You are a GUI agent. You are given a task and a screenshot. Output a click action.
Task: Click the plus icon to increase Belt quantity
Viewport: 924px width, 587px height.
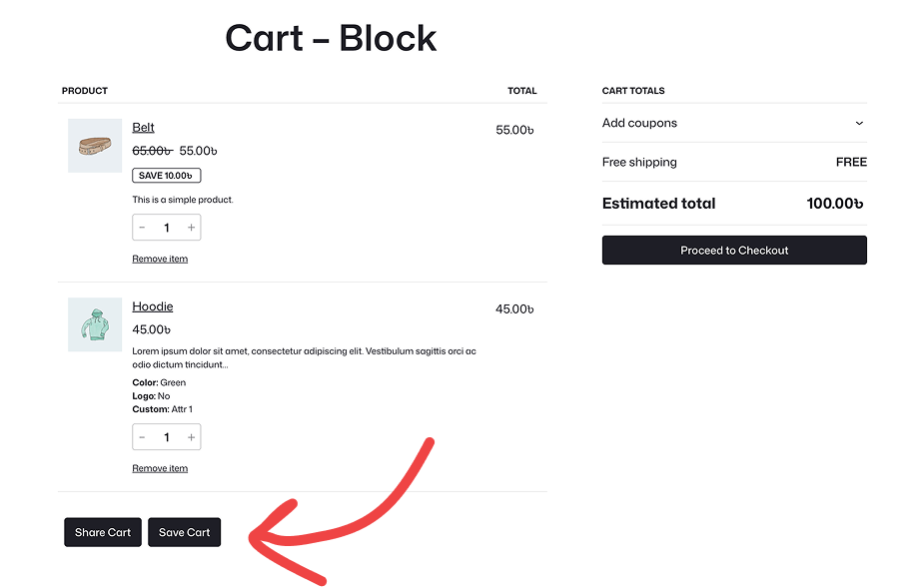coord(191,227)
